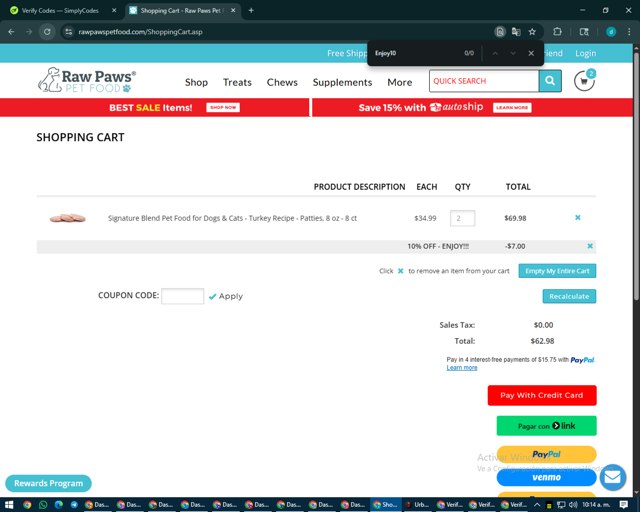Open the Shop menu
The height and width of the screenshot is (512, 640).
pos(196,82)
